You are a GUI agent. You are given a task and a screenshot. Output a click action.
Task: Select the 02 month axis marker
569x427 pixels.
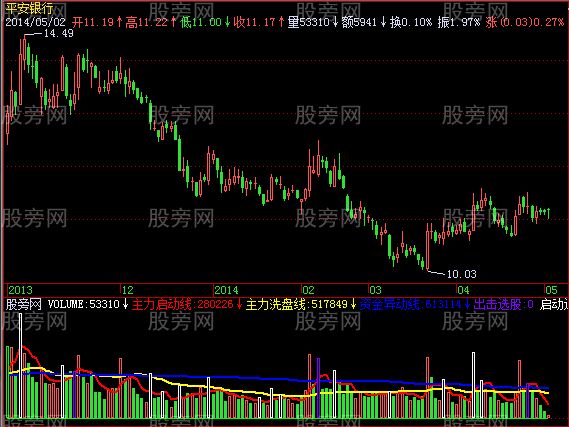(x=308, y=290)
